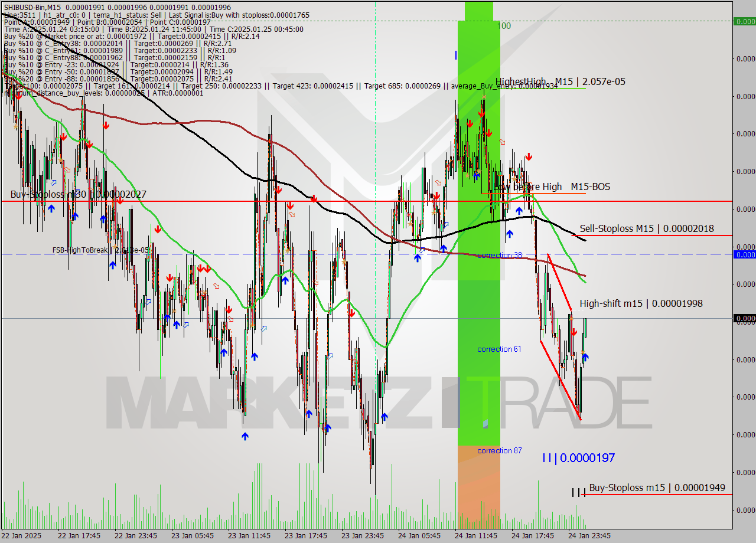
Task: Click the 23 Jan 23:45 time label
Action: (x=363, y=536)
